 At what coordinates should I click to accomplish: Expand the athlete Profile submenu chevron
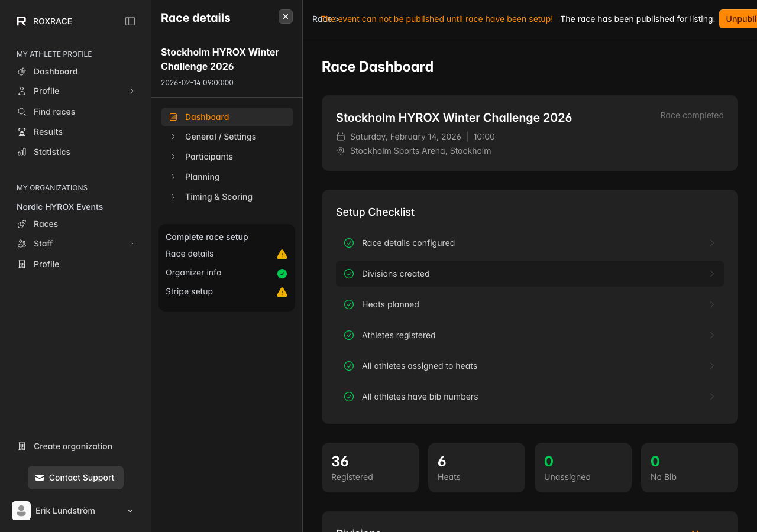pos(132,91)
